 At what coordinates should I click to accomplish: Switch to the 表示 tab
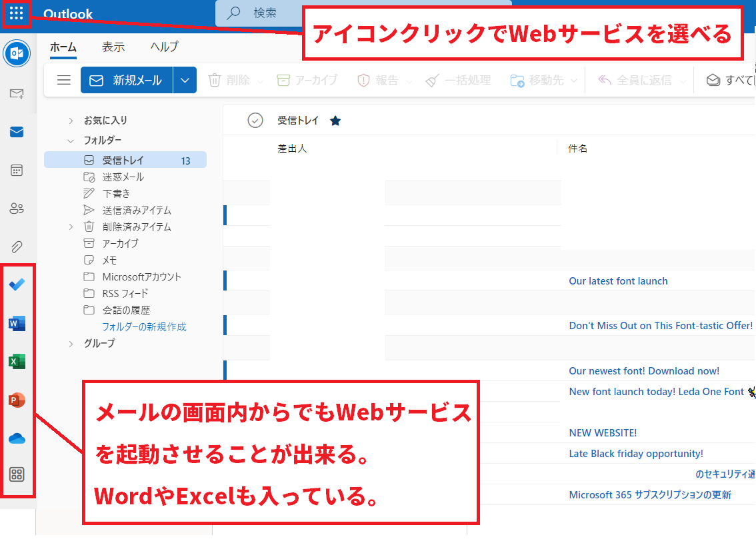[113, 47]
